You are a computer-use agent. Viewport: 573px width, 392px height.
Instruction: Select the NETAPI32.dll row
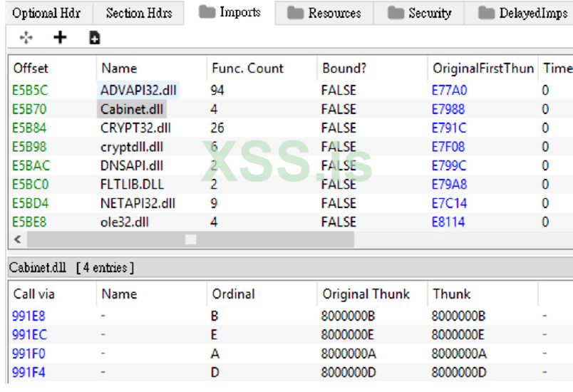pyautogui.click(x=291, y=203)
